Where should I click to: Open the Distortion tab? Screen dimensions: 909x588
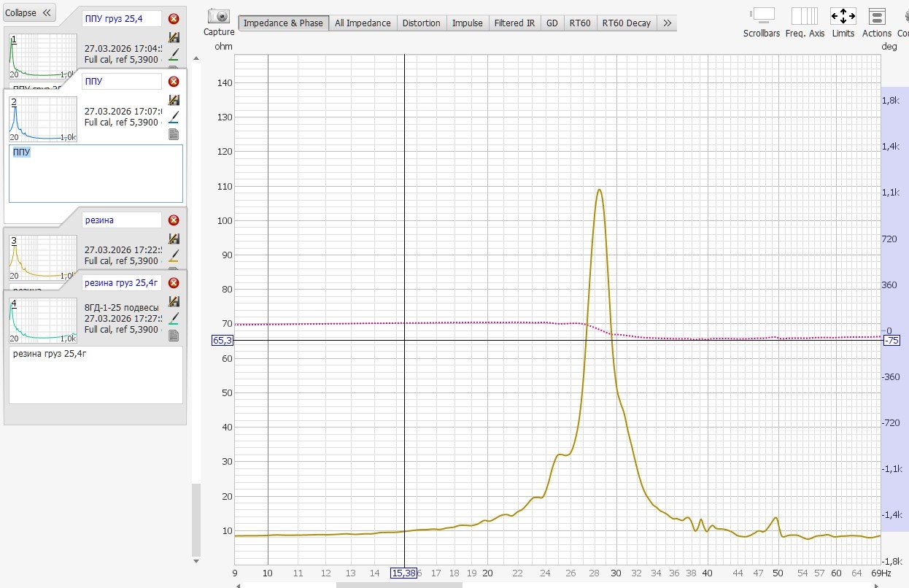(x=422, y=23)
